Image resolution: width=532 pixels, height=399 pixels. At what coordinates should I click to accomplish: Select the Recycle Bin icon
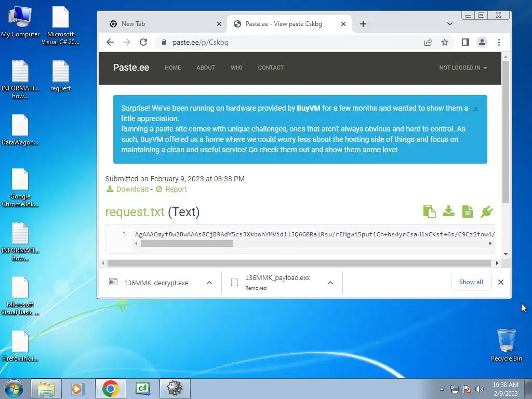point(506,345)
